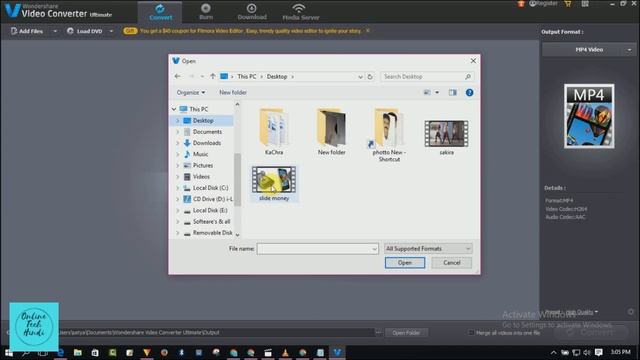Screen dimensions: 640x360
Task: Expand the Load DVD dropdown arrow
Action: [111, 31]
